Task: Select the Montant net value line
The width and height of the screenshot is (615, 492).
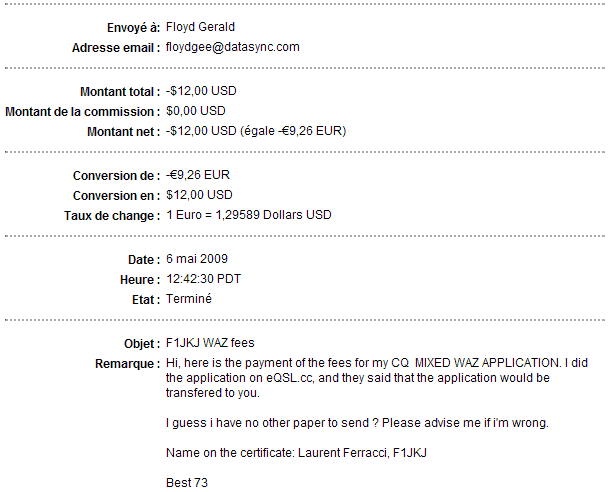Action: (256, 131)
